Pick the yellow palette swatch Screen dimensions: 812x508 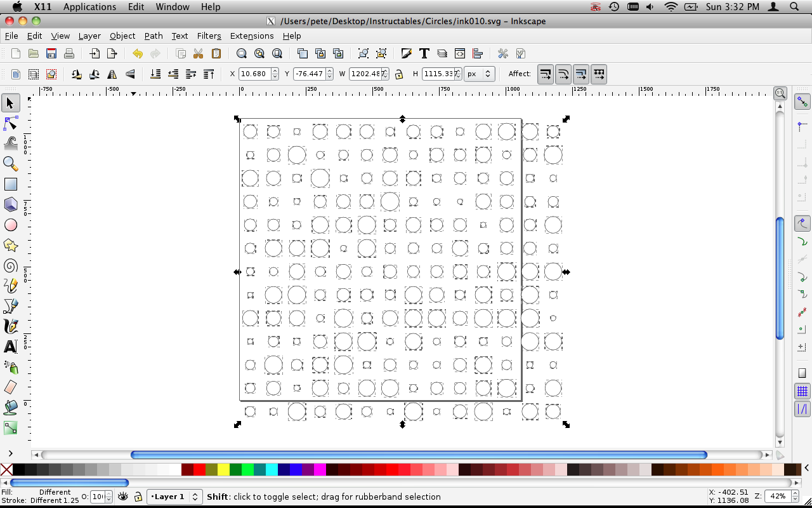point(223,470)
